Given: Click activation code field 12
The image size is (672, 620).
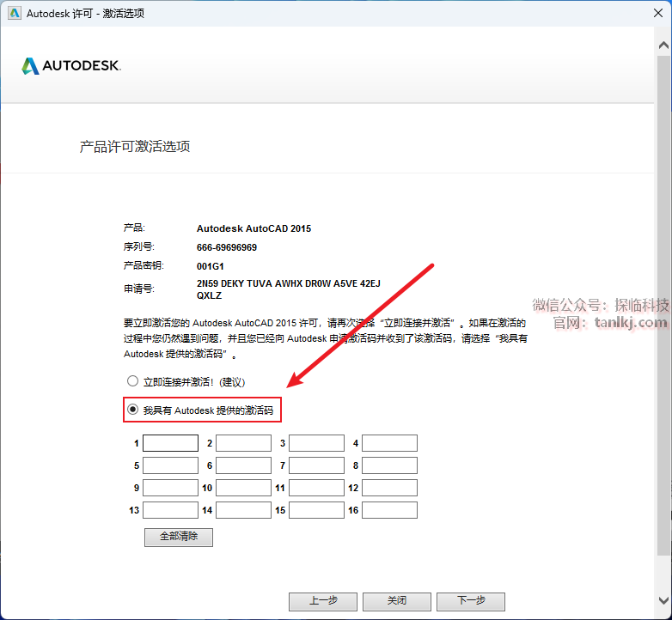Looking at the screenshot, I should (x=389, y=488).
